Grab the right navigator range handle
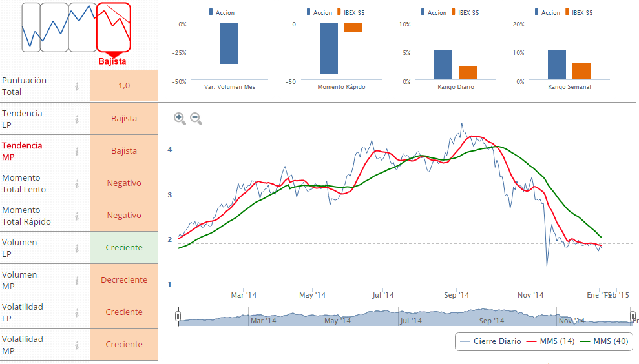Image resolution: width=639 pixels, height=364 pixels. (x=633, y=316)
